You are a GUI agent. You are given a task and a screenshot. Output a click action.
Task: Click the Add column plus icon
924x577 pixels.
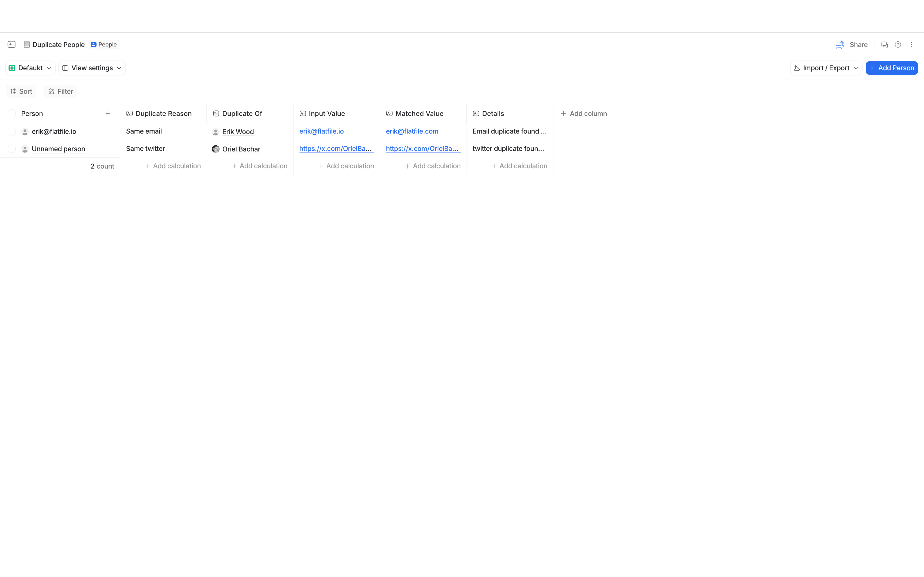click(563, 113)
